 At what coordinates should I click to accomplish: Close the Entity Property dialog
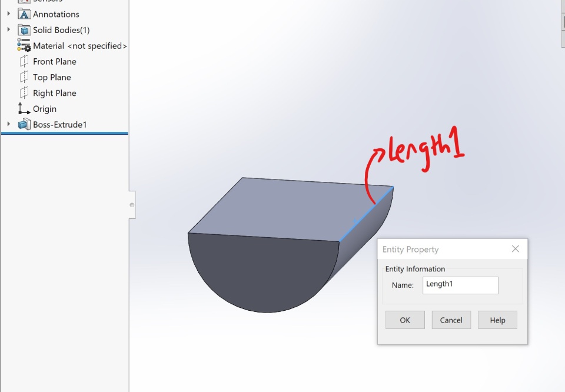pos(516,249)
